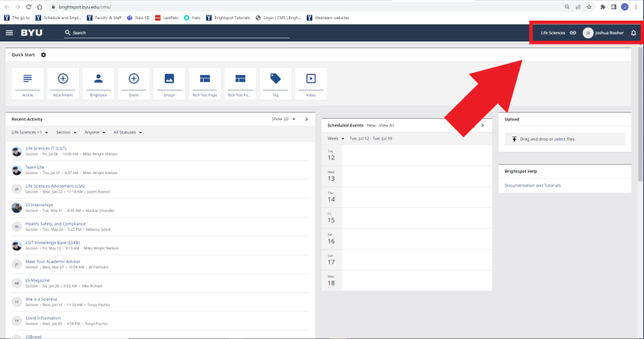The height and width of the screenshot is (339, 644).
Task: Create a new Article from Quick Start
Action: tap(28, 83)
